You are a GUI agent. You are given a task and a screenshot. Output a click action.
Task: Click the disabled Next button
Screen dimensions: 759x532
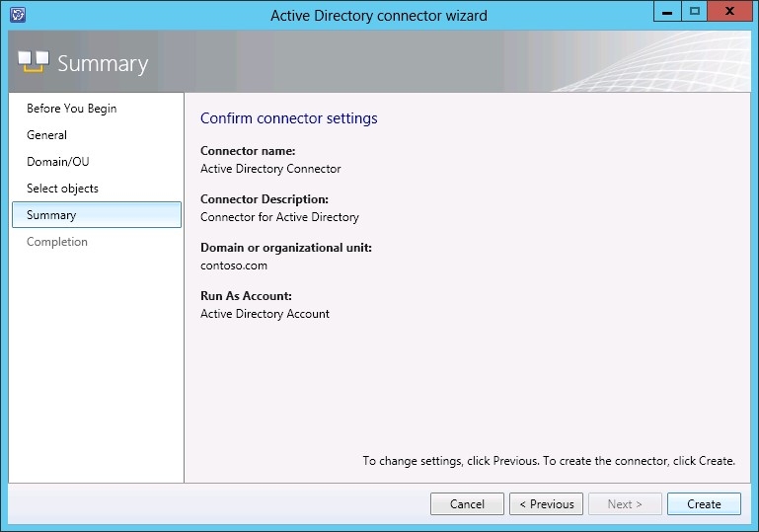(625, 504)
